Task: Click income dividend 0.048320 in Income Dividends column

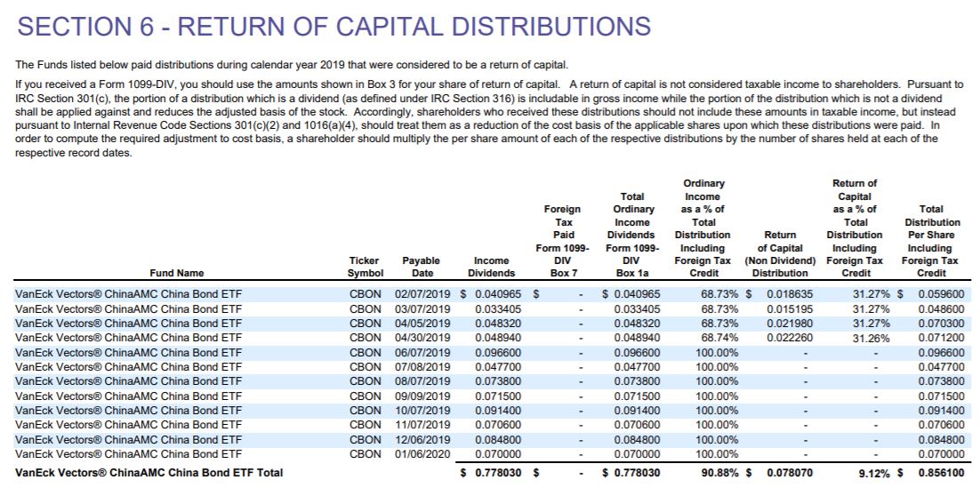Action: coord(498,323)
